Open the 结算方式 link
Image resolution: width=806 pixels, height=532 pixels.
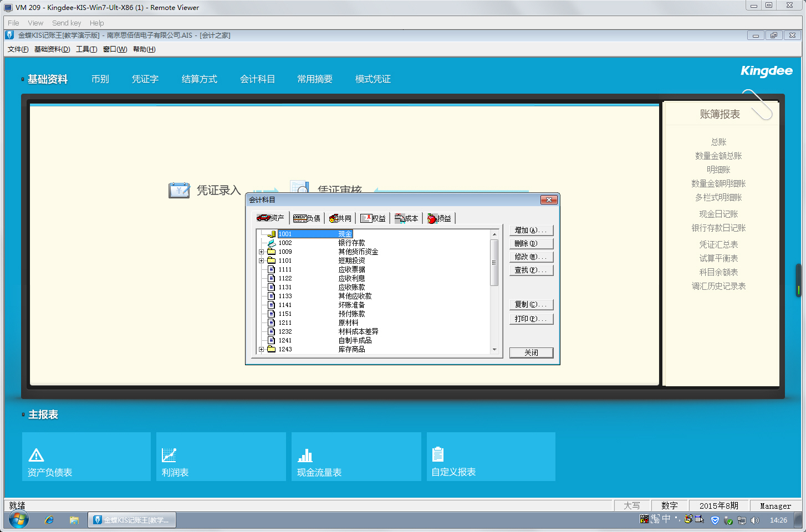pos(200,79)
